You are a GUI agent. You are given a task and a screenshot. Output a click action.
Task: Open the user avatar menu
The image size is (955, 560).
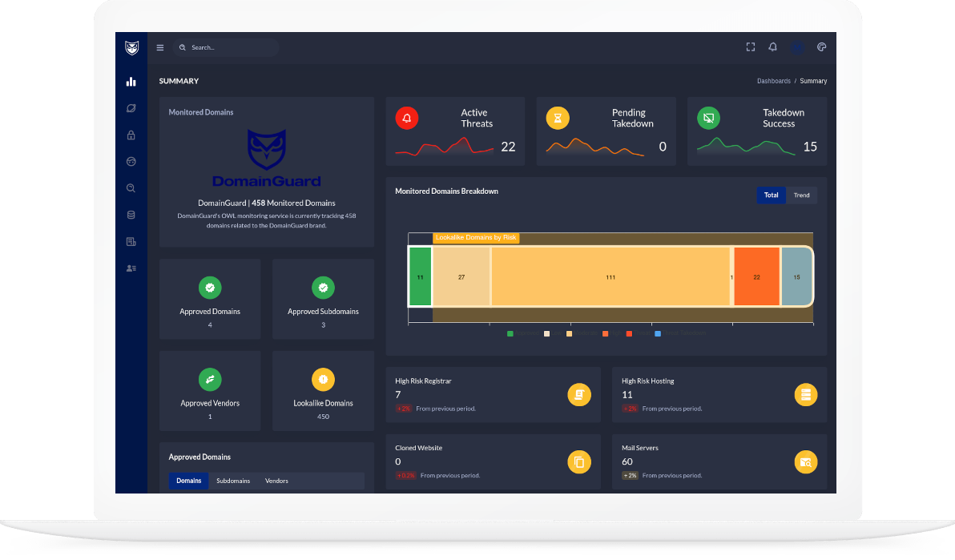coord(796,47)
